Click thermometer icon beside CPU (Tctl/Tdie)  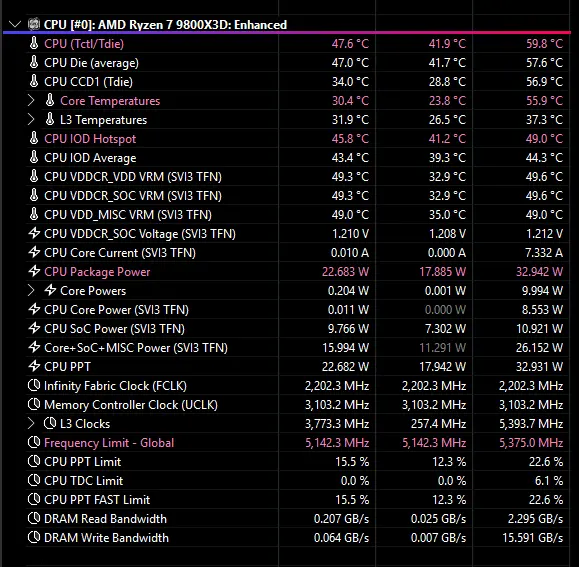34,43
